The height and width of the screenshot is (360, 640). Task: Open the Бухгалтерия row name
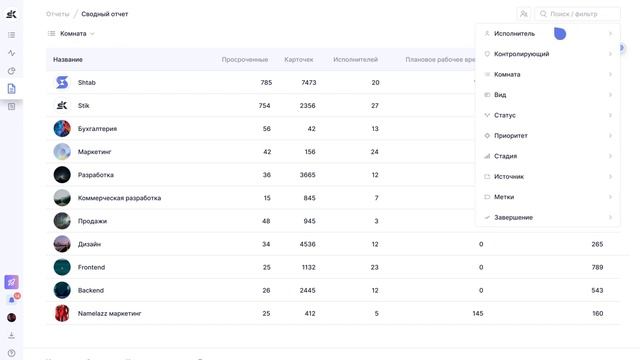[97, 129]
